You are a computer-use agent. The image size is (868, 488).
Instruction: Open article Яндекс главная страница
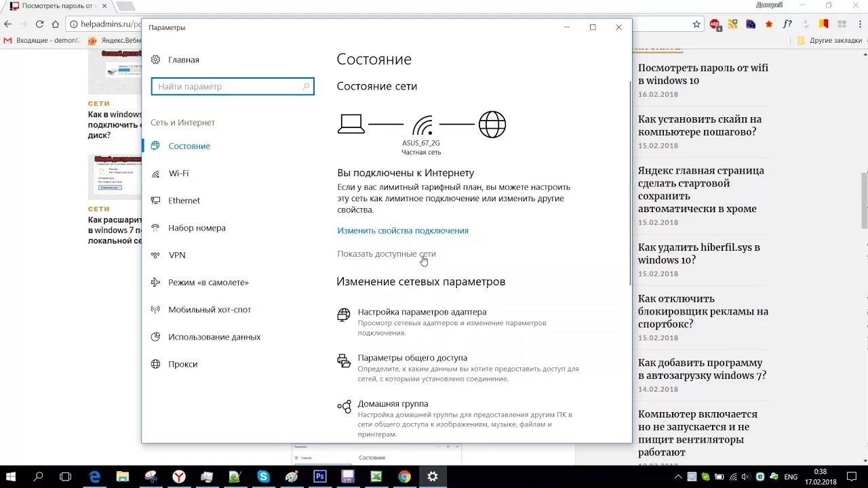[x=701, y=189]
